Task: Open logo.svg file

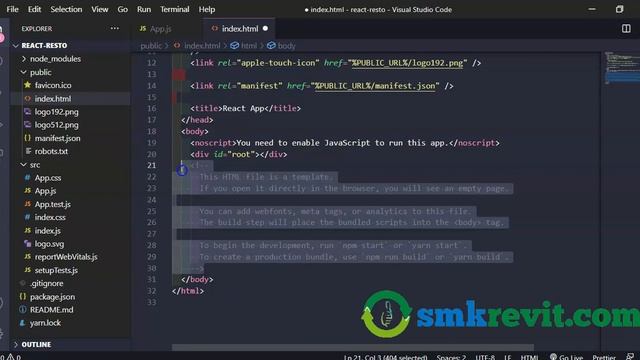Action: [49, 244]
